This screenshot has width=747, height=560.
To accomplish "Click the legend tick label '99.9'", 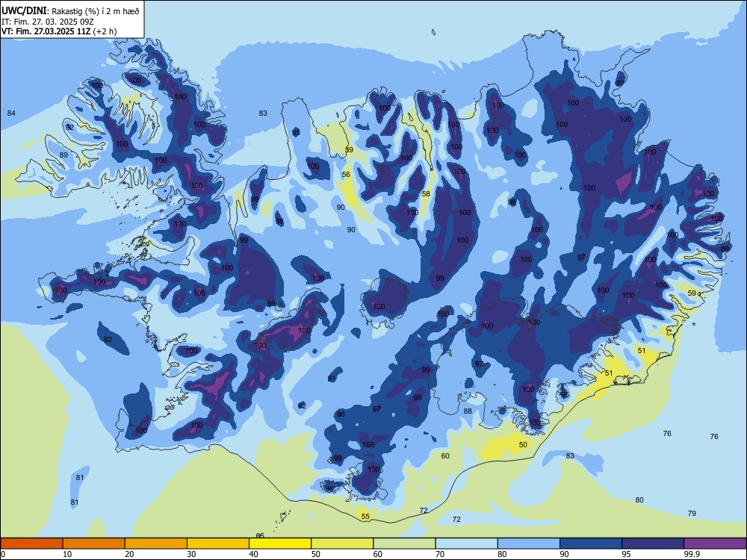I will (692, 554).
